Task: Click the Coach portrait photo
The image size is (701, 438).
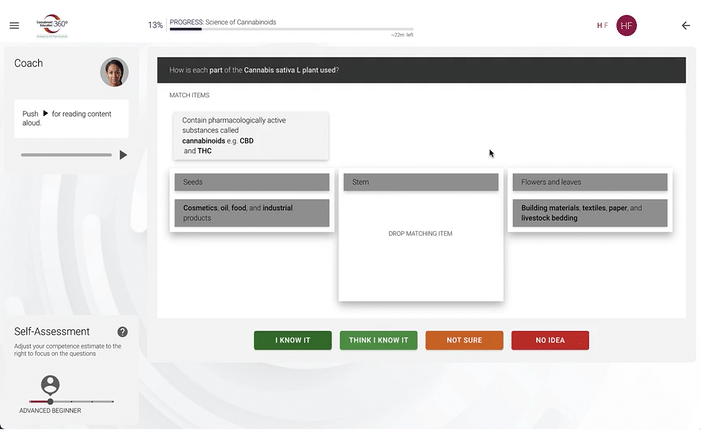Action: point(114,72)
